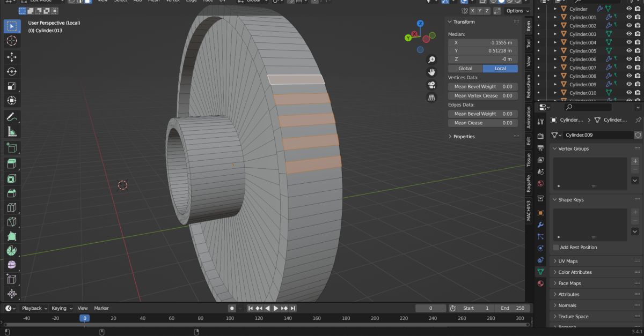The width and height of the screenshot is (644, 336).
Task: Open Object properties orange square tab
Action: (540, 213)
